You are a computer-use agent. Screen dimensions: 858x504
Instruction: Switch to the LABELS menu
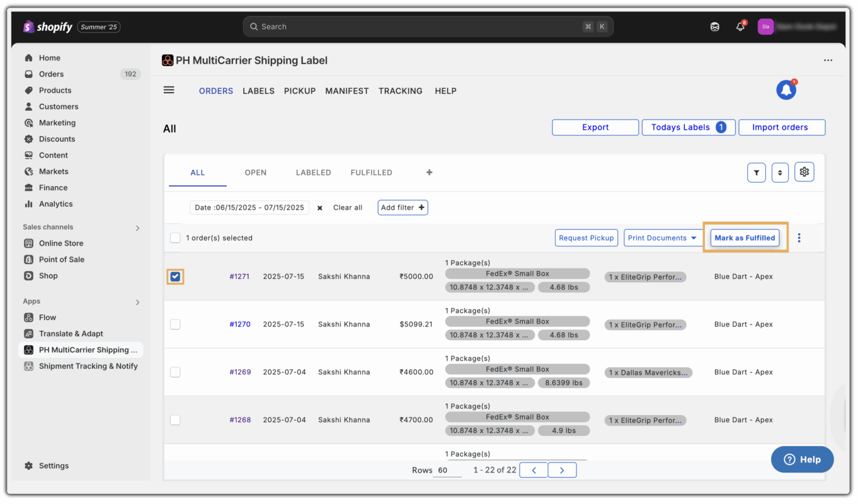pos(258,91)
